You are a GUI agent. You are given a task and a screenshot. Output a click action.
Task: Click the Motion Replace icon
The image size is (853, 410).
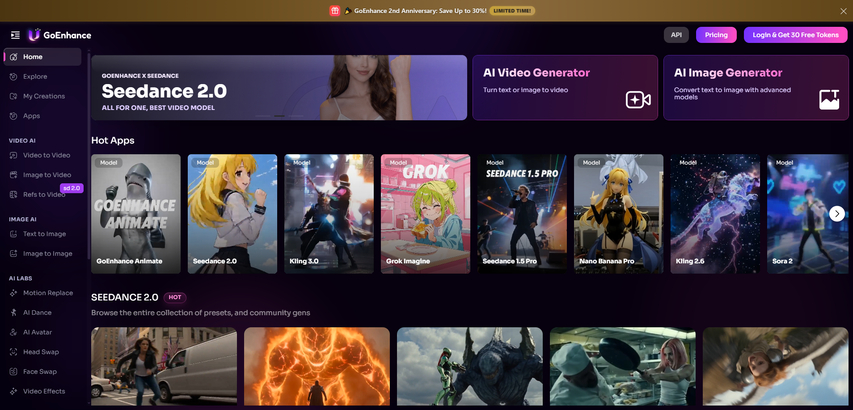[14, 293]
